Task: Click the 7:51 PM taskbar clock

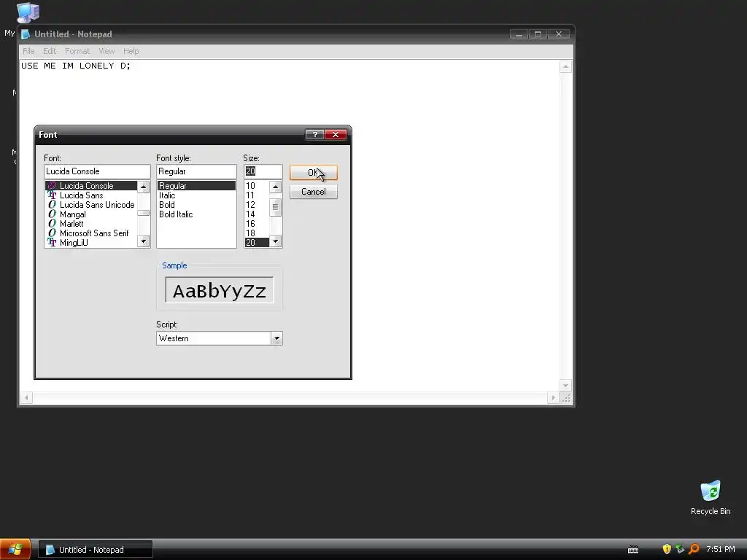Action: 720,550
